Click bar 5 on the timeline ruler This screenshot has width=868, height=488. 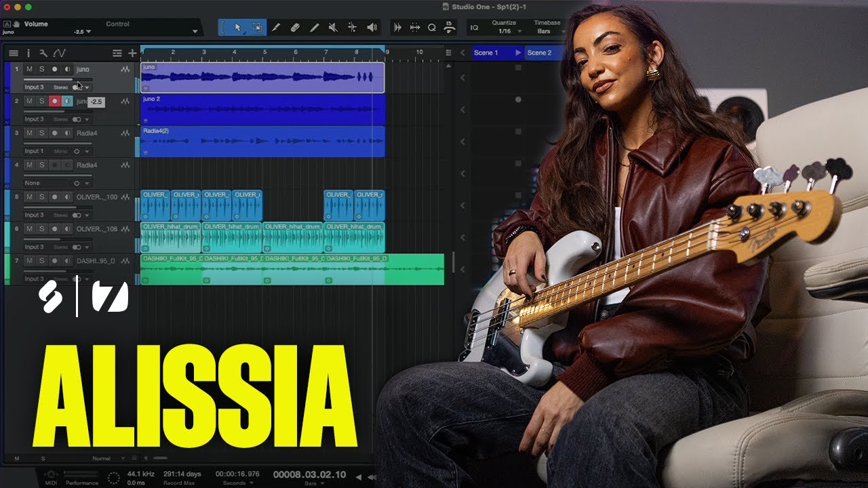tap(265, 52)
